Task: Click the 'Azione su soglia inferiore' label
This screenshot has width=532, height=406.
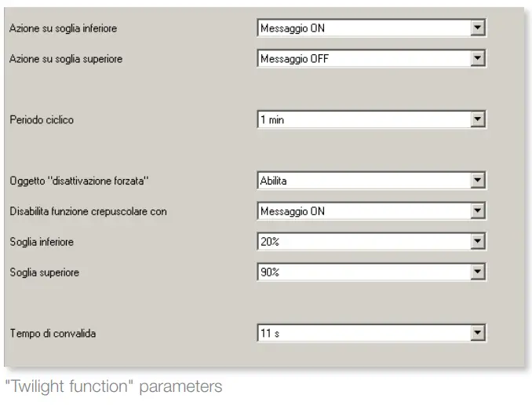Action: pyautogui.click(x=67, y=29)
